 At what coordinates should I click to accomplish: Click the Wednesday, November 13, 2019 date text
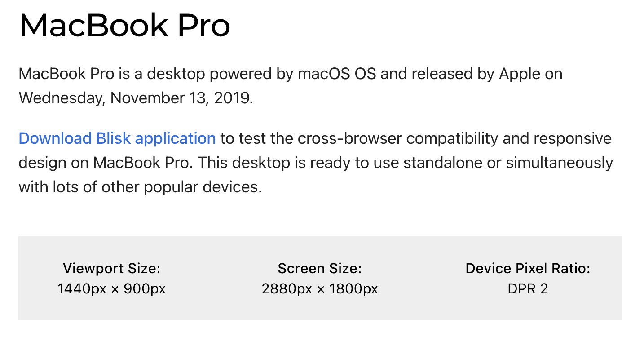(x=136, y=98)
